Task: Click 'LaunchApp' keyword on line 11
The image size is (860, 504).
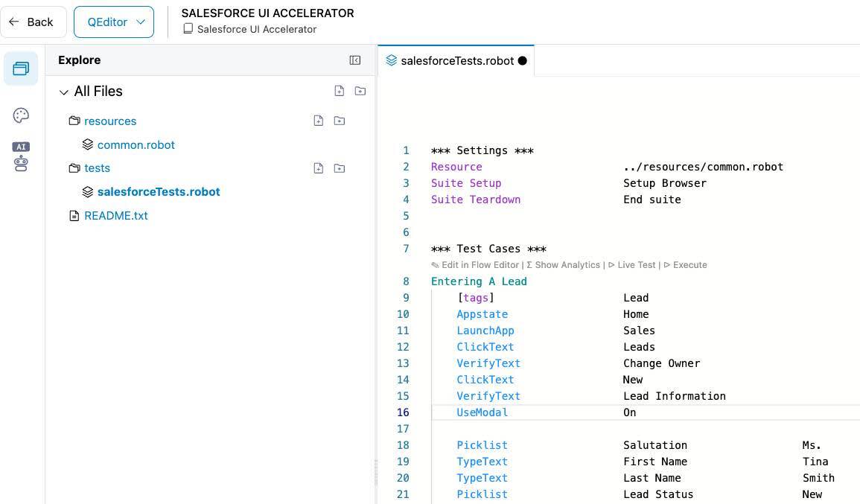Action: (485, 331)
